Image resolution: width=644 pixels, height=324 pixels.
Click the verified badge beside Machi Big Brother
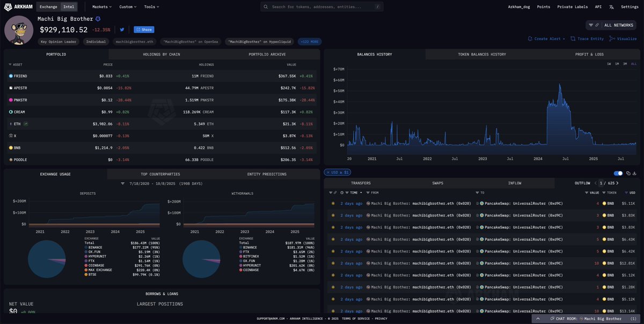point(98,19)
